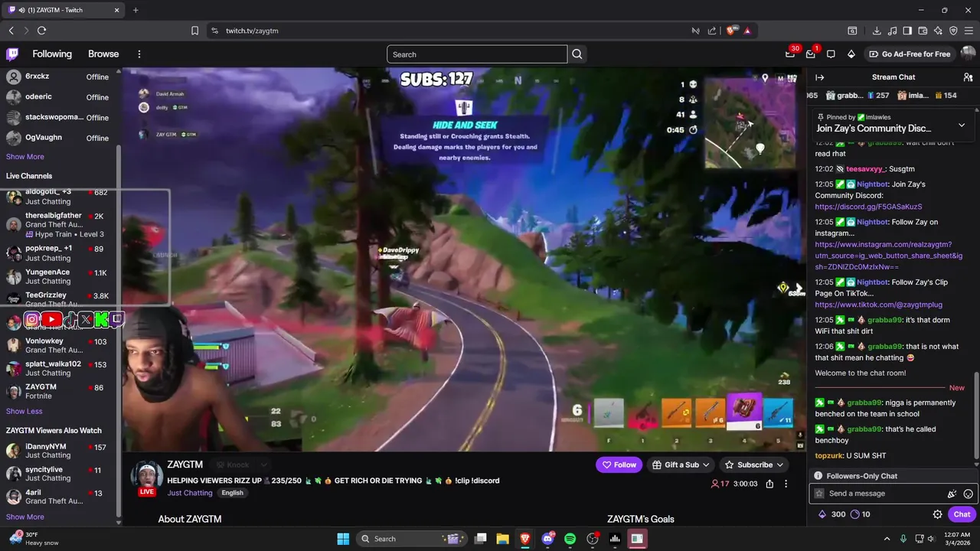Open the Brave Leo AI sparkle icon

[x=938, y=31]
